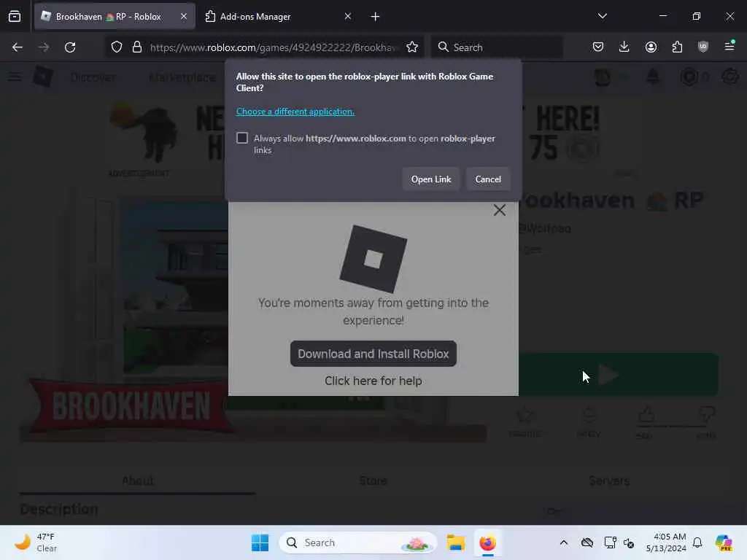Like game with thumbs up

[x=646, y=415]
